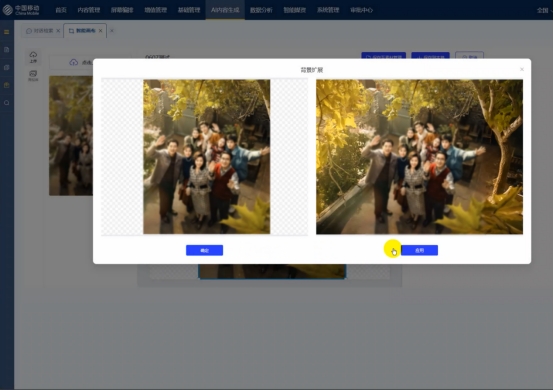Click the 应用 button under expanded image
Viewport: 554px width, 390px height.
pos(419,250)
